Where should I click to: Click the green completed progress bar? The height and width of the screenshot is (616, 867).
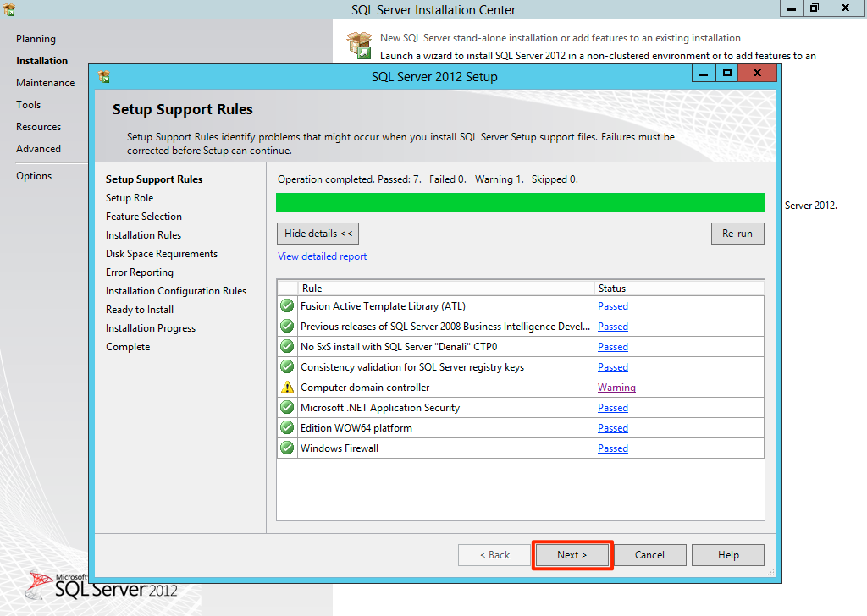click(521, 203)
